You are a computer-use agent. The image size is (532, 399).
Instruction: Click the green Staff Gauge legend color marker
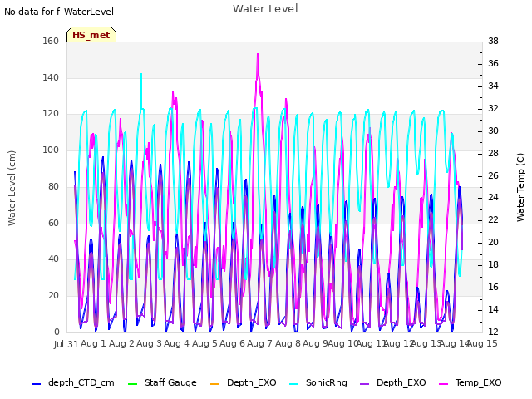tap(132, 384)
